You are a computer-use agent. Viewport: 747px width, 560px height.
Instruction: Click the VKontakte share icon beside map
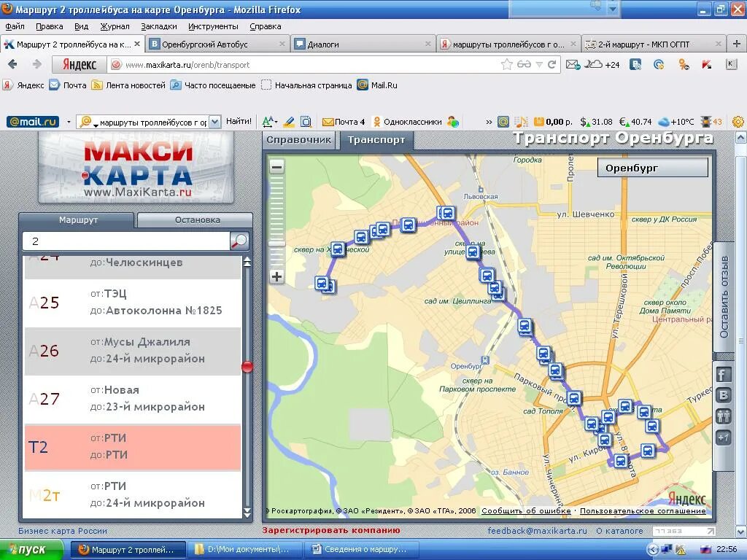[723, 395]
